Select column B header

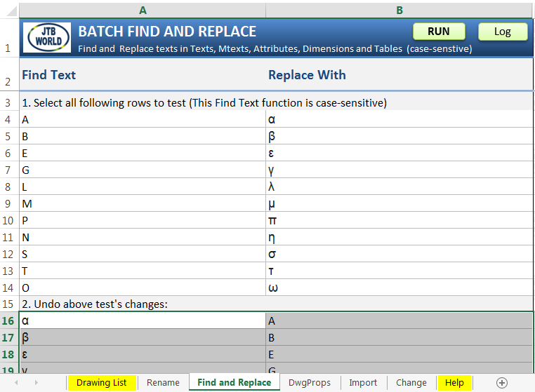pos(399,10)
